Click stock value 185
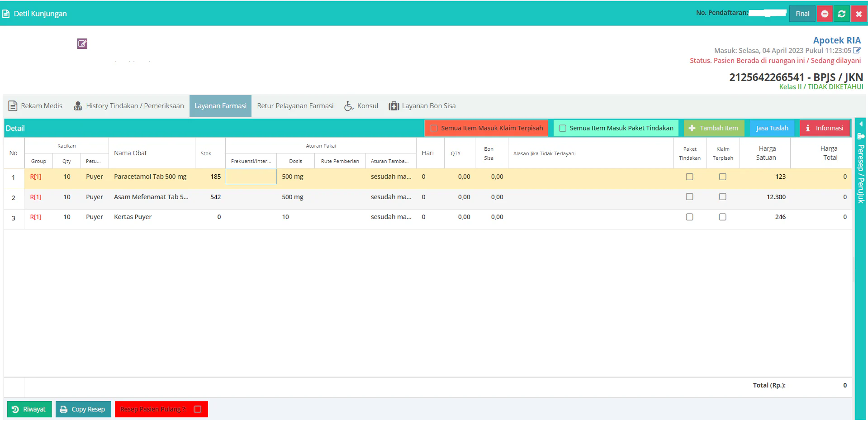Viewport: 868px width, 421px height. [x=215, y=177]
